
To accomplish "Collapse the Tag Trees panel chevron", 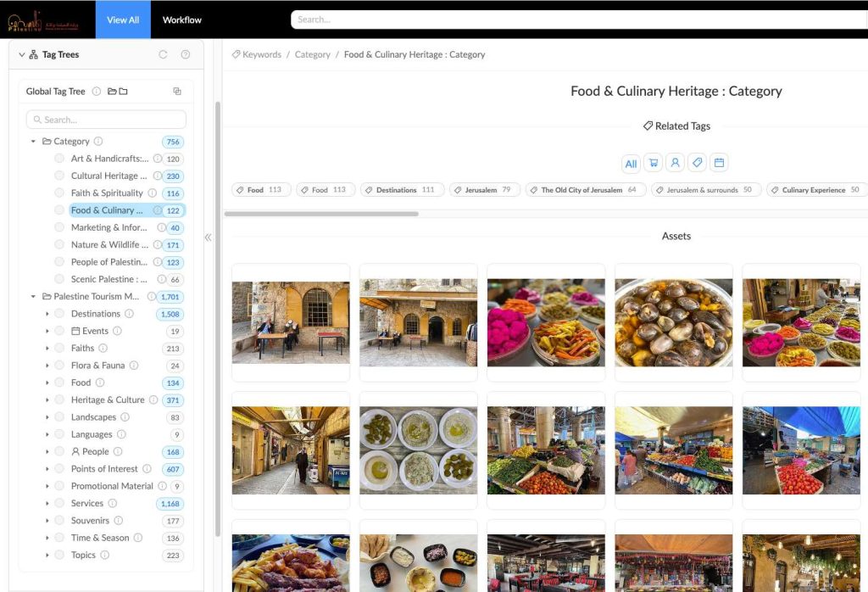I will [x=22, y=55].
